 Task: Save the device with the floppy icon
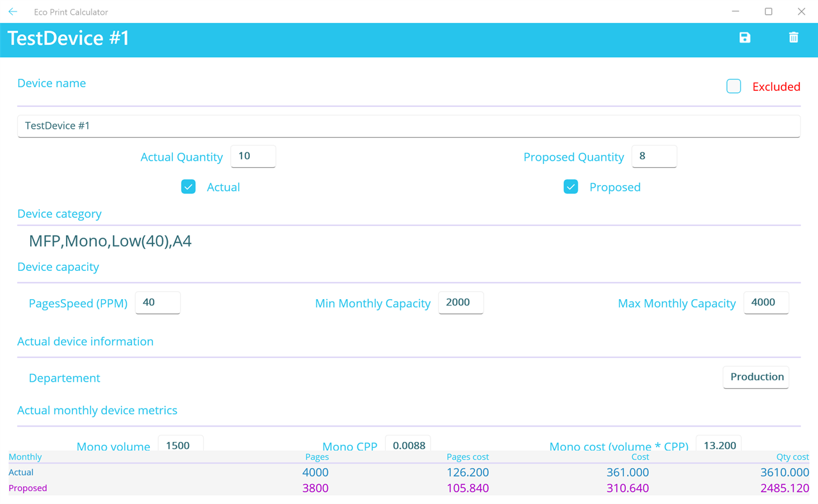click(744, 38)
